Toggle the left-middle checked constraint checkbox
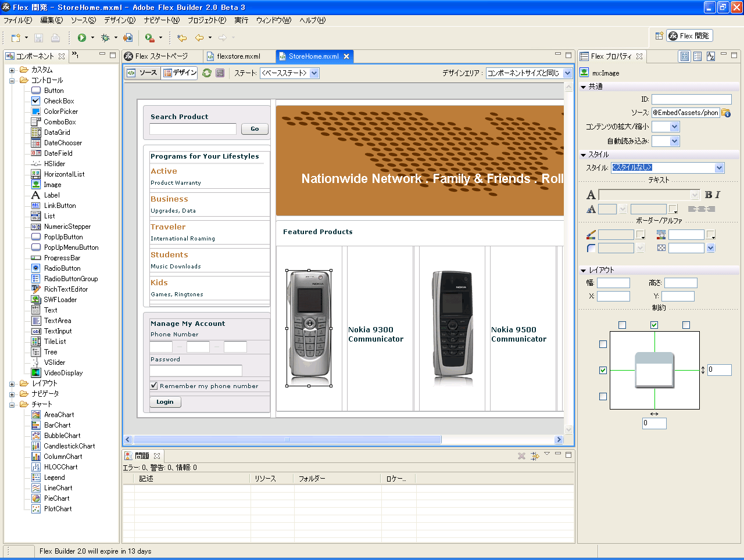744x560 pixels. tap(603, 370)
